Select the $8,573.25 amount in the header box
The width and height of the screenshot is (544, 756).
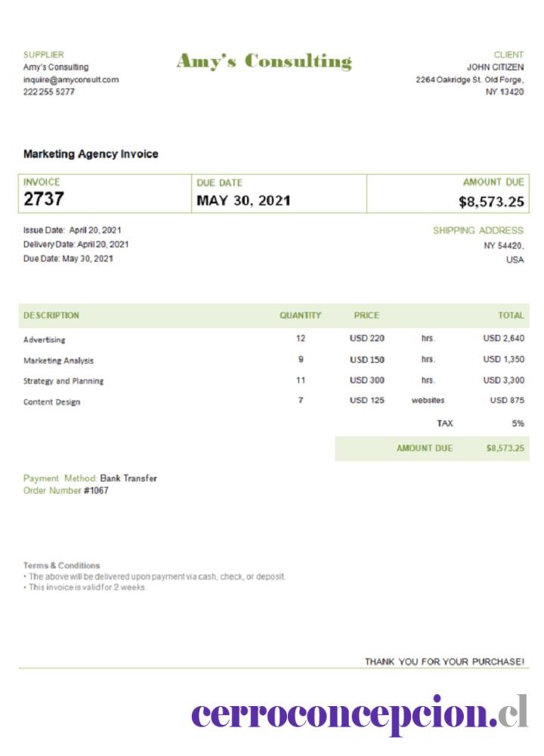pos(491,202)
